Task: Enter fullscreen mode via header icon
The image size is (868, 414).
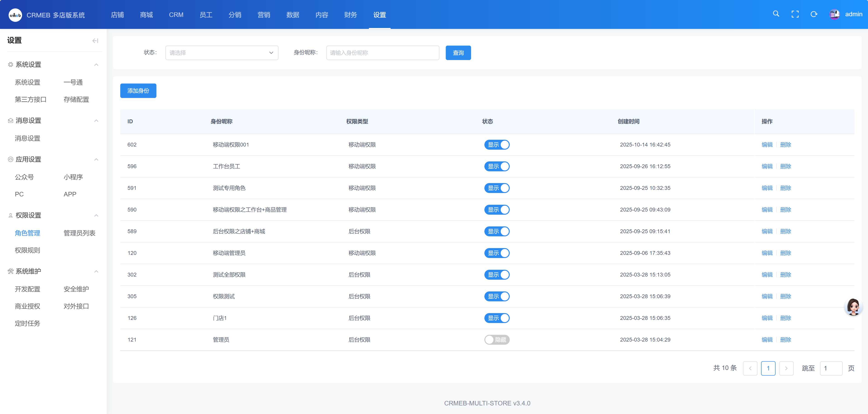Action: (x=795, y=14)
